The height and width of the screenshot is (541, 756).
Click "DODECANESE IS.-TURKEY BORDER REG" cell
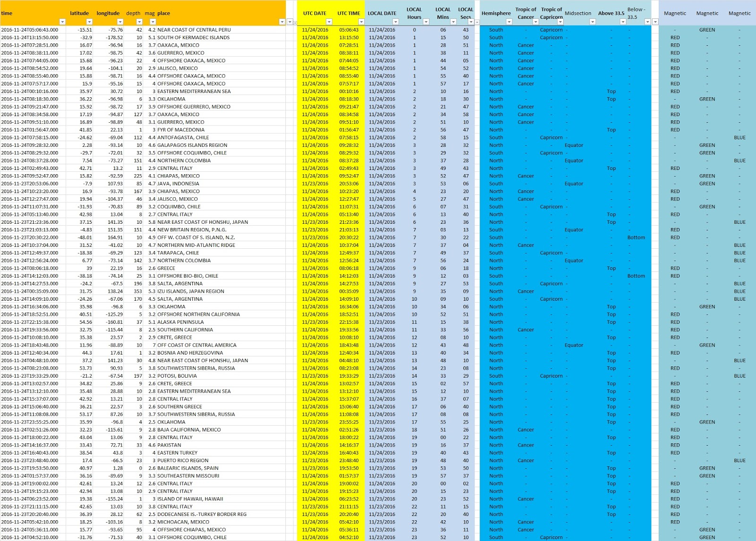[221, 514]
